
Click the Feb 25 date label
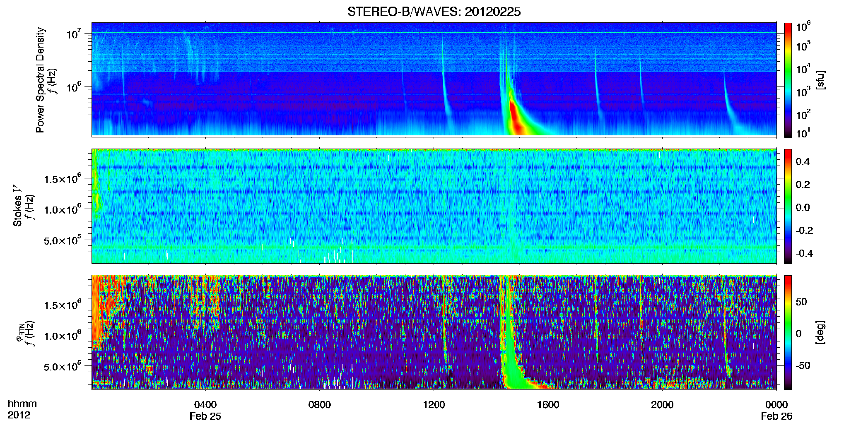point(205,416)
